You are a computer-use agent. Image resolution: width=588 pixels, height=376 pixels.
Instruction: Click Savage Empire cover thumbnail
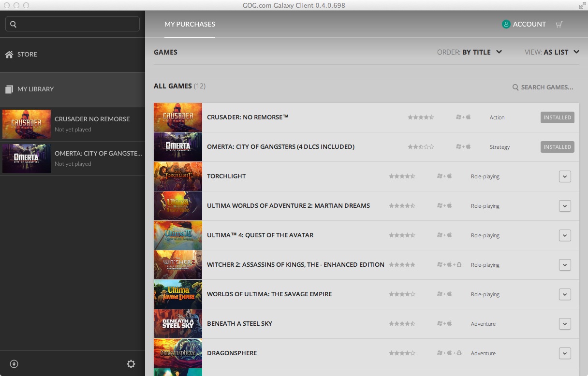click(x=178, y=294)
